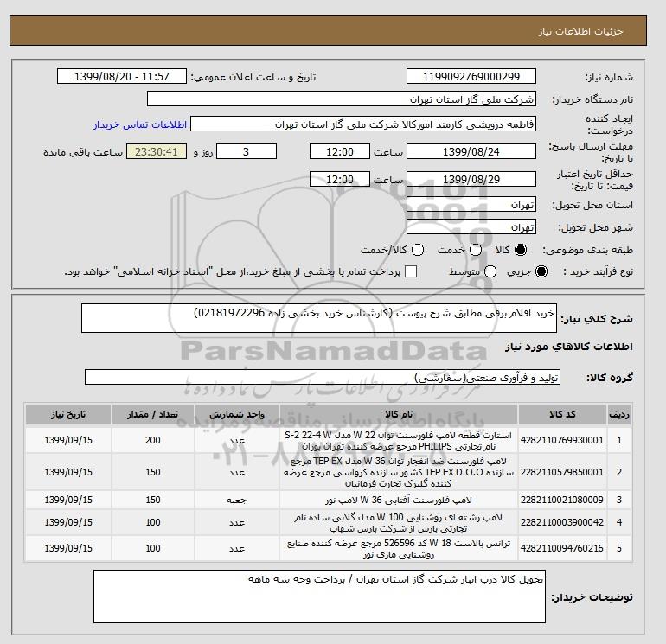Click the price validity date 1399/08/29
666x644 pixels.
471,179
